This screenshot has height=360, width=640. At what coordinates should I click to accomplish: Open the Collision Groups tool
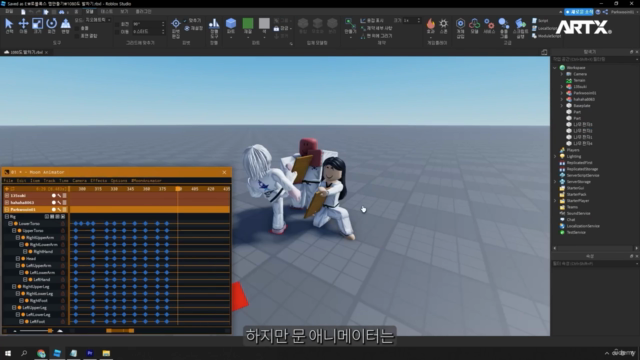pos(504,27)
